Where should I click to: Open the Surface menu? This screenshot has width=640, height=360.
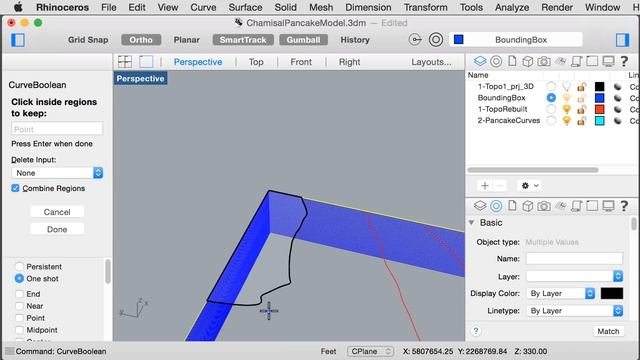(x=245, y=7)
